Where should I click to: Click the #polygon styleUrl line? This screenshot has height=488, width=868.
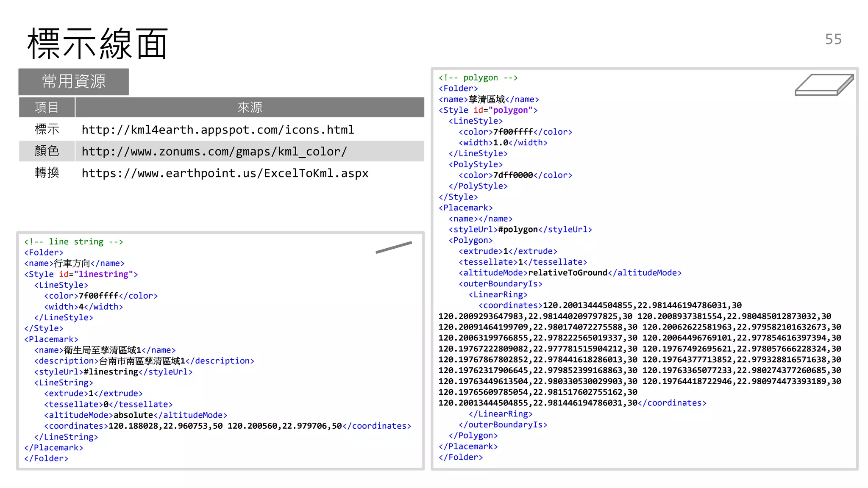pos(520,229)
